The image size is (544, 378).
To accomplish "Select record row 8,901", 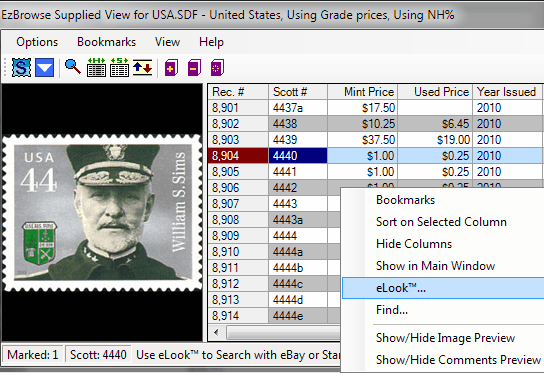I will point(238,108).
